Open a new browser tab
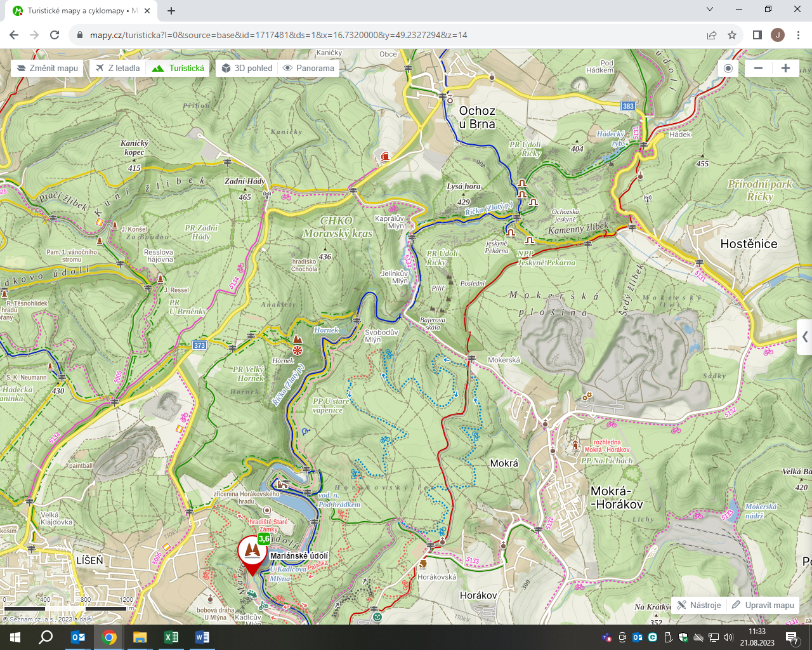Screen dimensions: 812x650 (171, 11)
